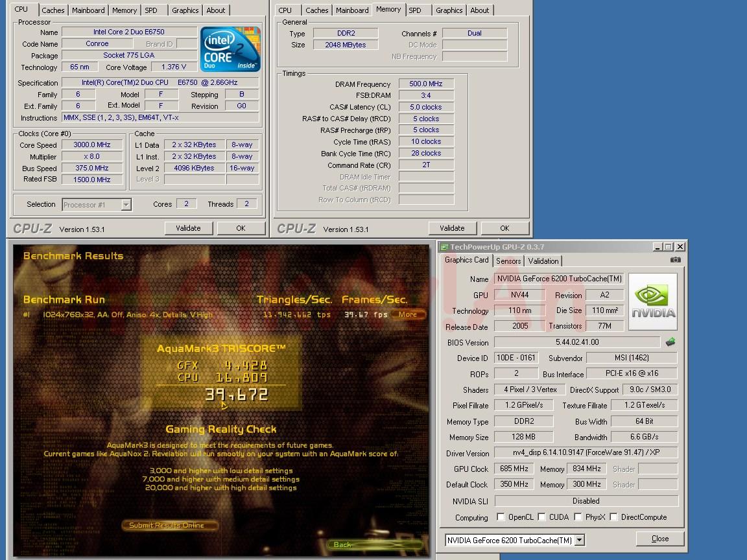Toggle the CUDA checkbox
Viewport: 747px width, 560px height.
[x=541, y=517]
